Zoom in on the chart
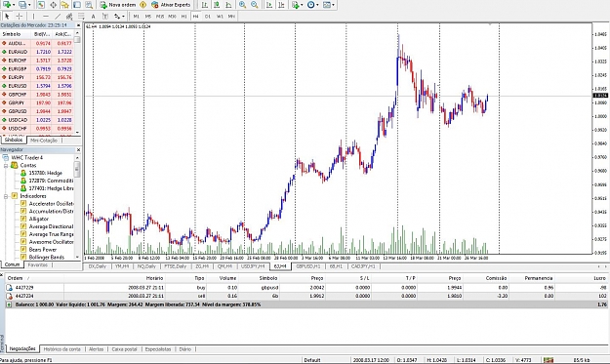Viewport: 610px width, 364px height. click(x=242, y=5)
